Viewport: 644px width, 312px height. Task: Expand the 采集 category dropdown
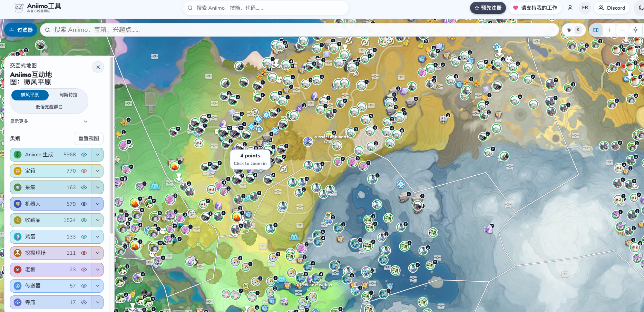point(98,187)
